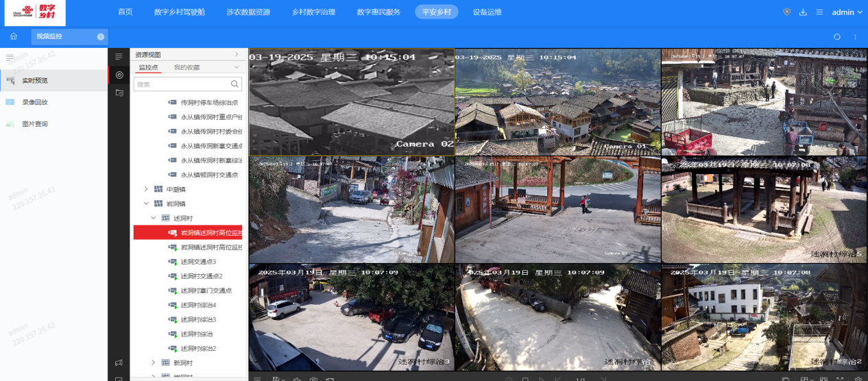
Task: Expand the 新洞村 tree node
Action: pyautogui.click(x=154, y=362)
